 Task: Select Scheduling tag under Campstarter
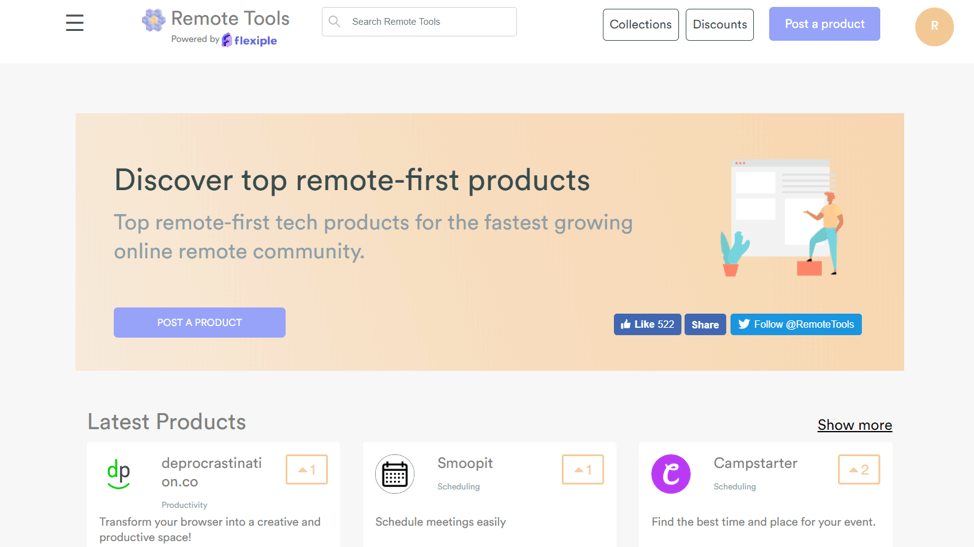pos(735,486)
